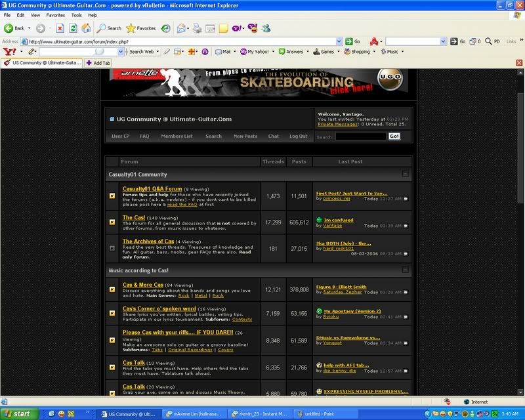Click the forum Search input field

(360, 136)
